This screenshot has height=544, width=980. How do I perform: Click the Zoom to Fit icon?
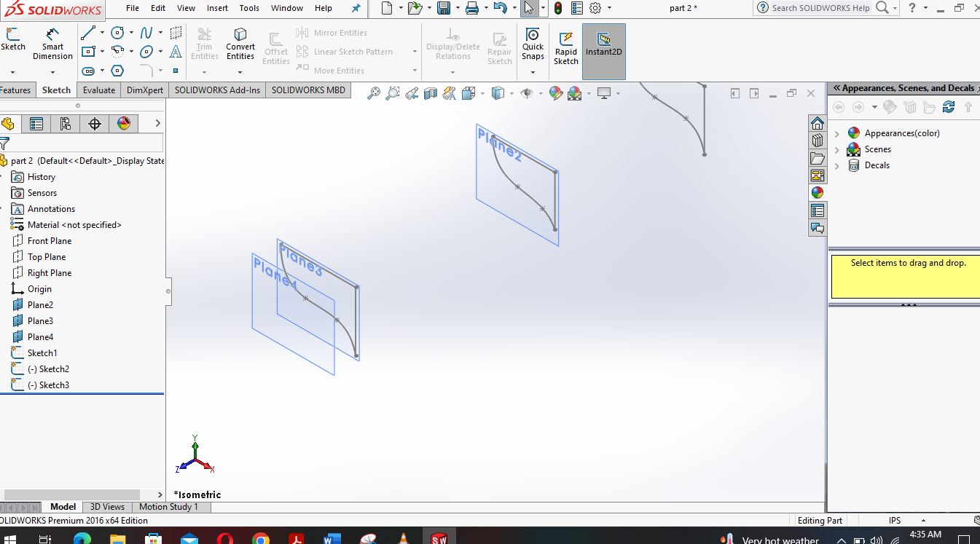click(374, 93)
